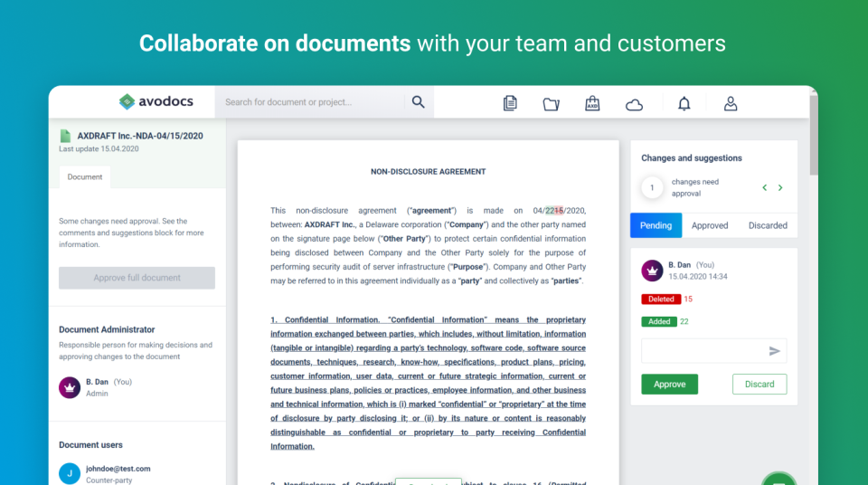Click johndoe@test.com user avatar
Screen dimensions: 868x485
[x=70, y=473]
